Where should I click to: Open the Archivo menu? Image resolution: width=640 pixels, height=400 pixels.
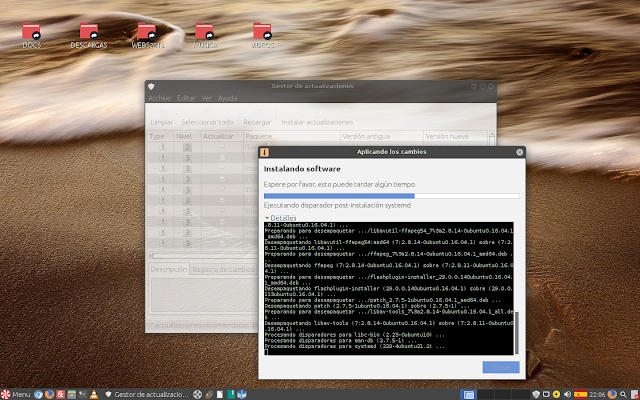pos(160,98)
